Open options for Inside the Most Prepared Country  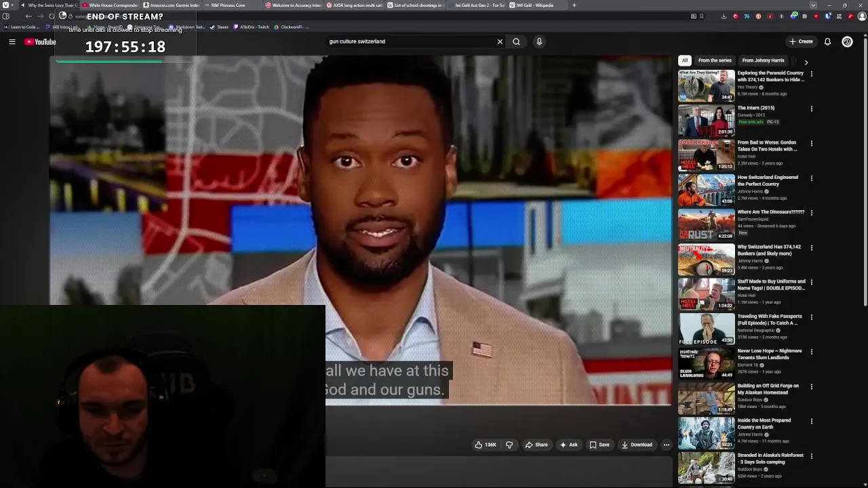pos(811,421)
